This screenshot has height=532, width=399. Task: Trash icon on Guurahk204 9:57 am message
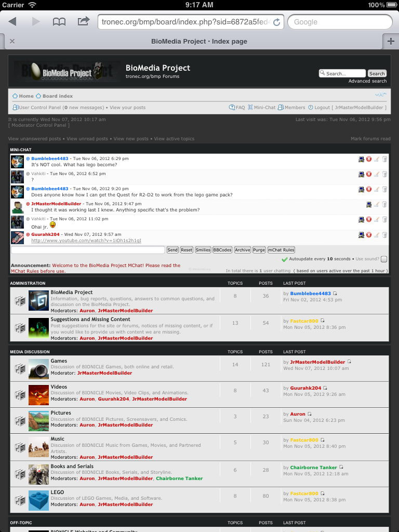click(384, 235)
